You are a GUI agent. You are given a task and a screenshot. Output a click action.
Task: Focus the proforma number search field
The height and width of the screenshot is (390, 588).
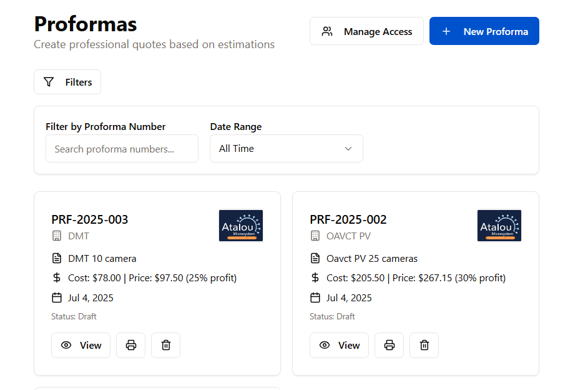(122, 149)
